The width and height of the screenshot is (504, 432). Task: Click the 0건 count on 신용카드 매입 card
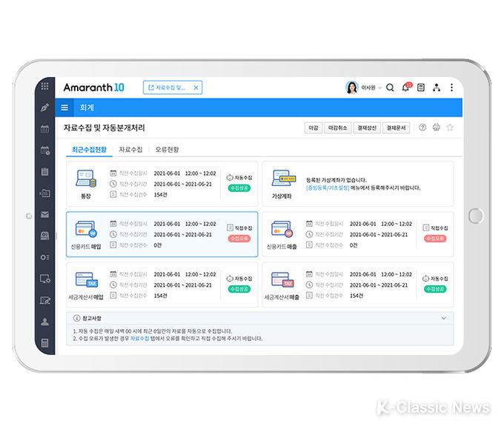157,245
